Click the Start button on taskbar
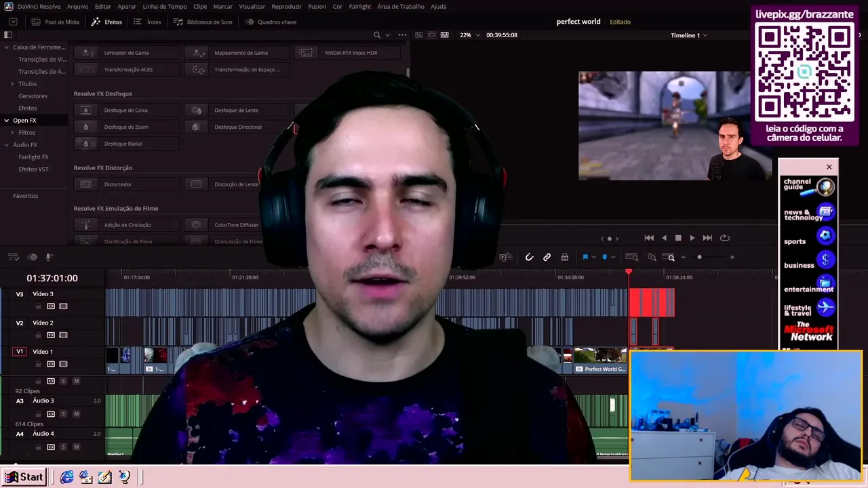The height and width of the screenshot is (488, 868). (24, 477)
